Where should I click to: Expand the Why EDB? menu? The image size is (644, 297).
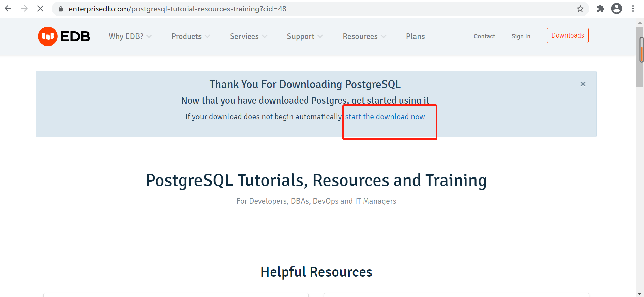(x=130, y=36)
